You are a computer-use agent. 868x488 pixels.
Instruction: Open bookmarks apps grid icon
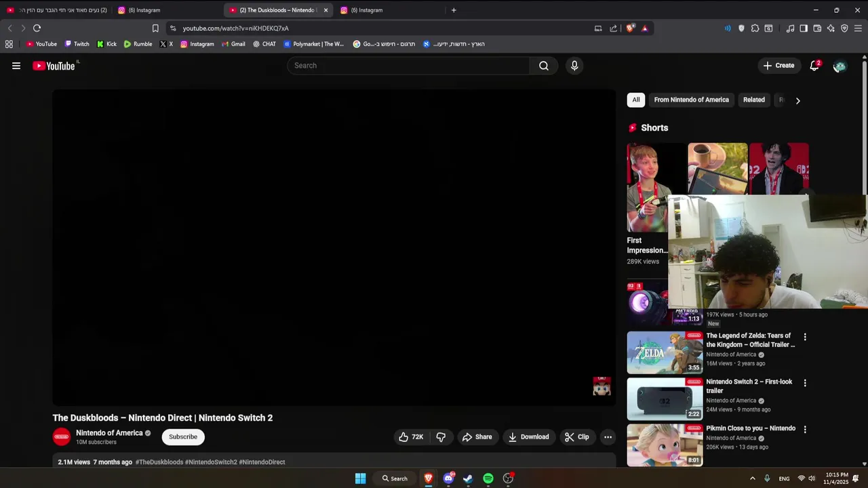pyautogui.click(x=9, y=44)
